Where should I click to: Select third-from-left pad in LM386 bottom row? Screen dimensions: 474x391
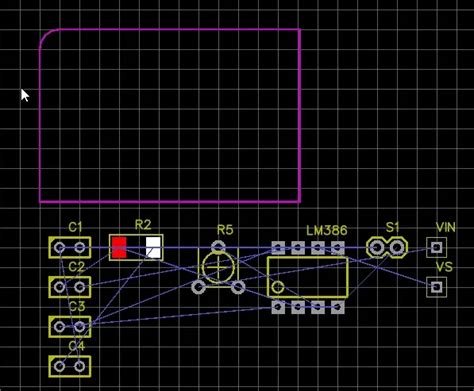318,307
